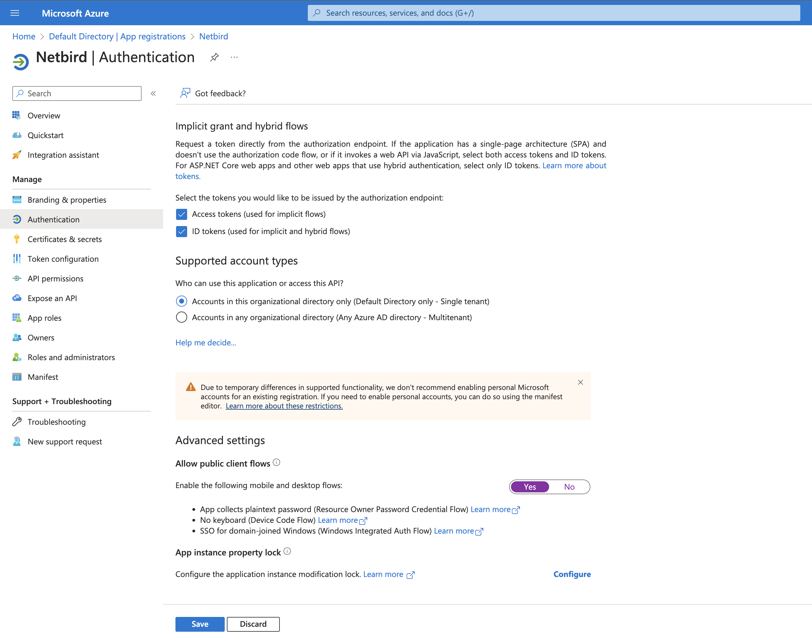The height and width of the screenshot is (644, 812).
Task: Open the Token configuration menu item
Action: [63, 259]
